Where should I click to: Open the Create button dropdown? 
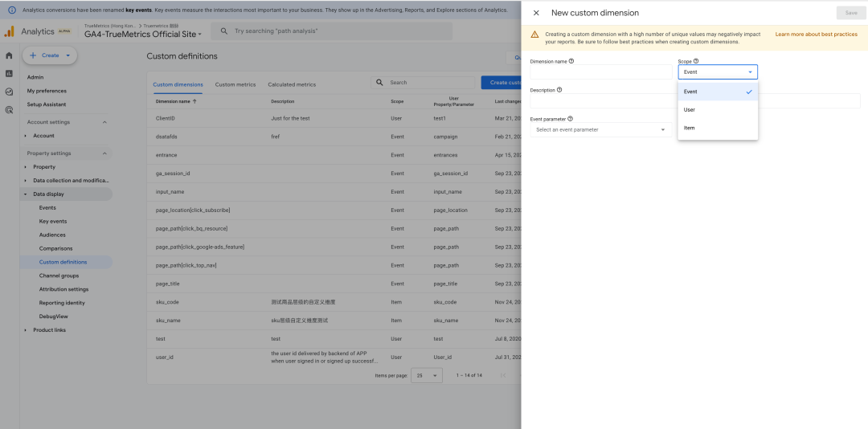click(x=68, y=55)
